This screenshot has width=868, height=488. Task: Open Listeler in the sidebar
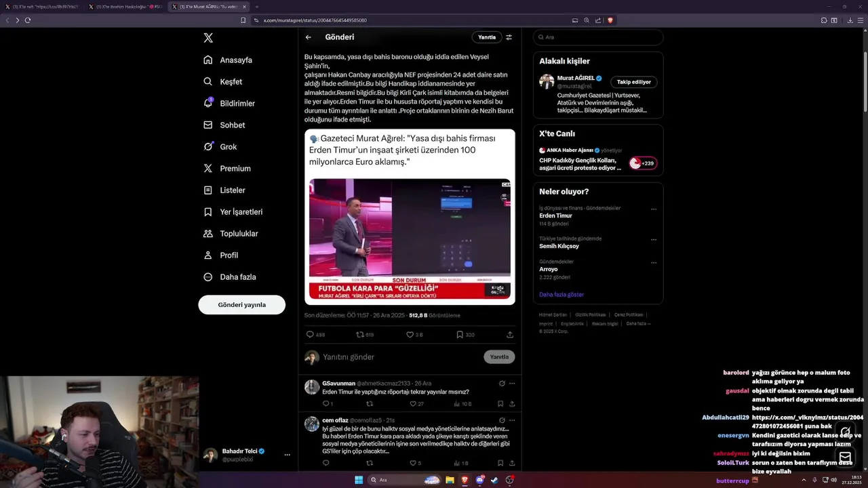click(224, 190)
